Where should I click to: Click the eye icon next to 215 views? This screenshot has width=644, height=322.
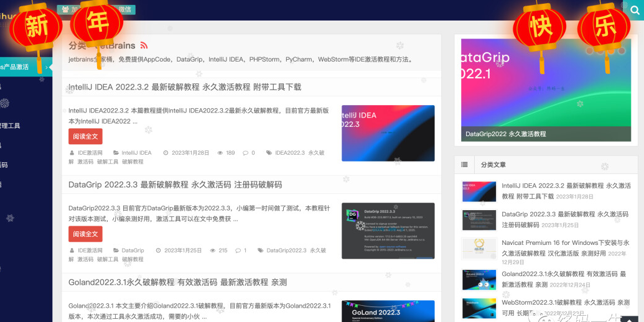(x=213, y=251)
